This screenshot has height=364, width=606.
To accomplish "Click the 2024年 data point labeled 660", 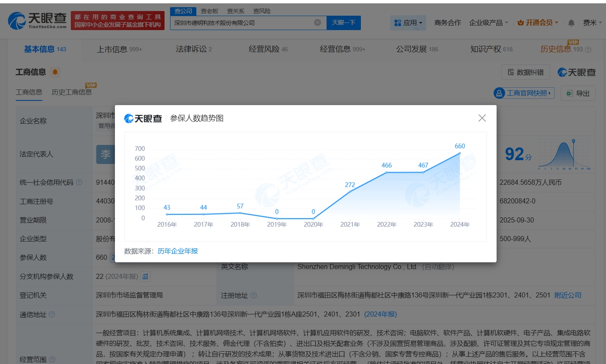I will 460,153.
